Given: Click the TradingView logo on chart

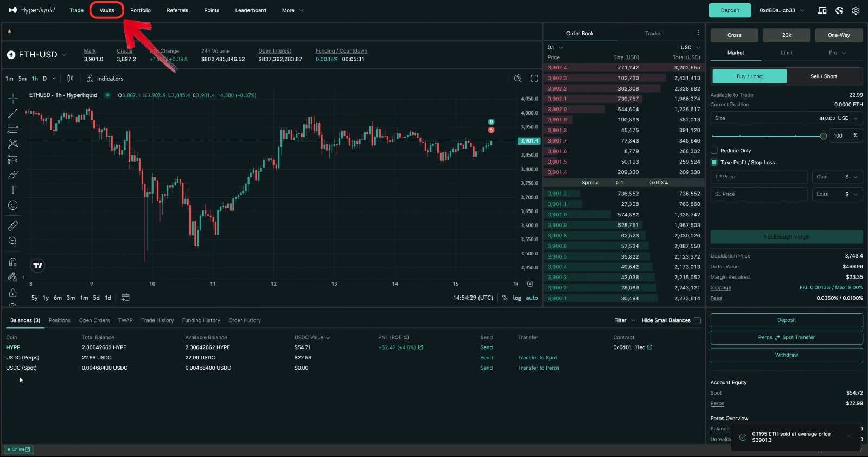Looking at the screenshot, I should [37, 266].
